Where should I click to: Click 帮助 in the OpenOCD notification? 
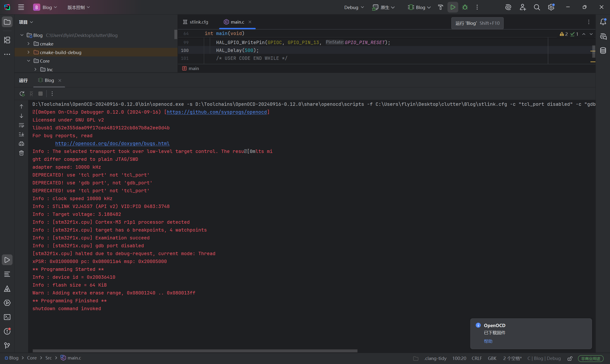[488, 341]
